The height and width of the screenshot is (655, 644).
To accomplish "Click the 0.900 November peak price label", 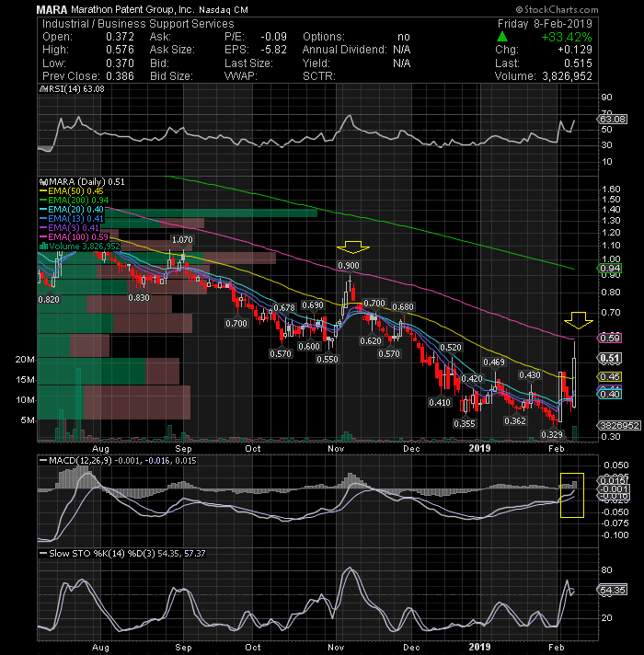I will 349,265.
